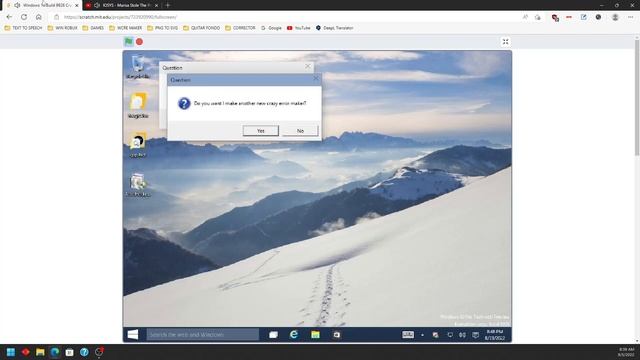Click the dark red browser extension icon with the badge

tap(555, 18)
